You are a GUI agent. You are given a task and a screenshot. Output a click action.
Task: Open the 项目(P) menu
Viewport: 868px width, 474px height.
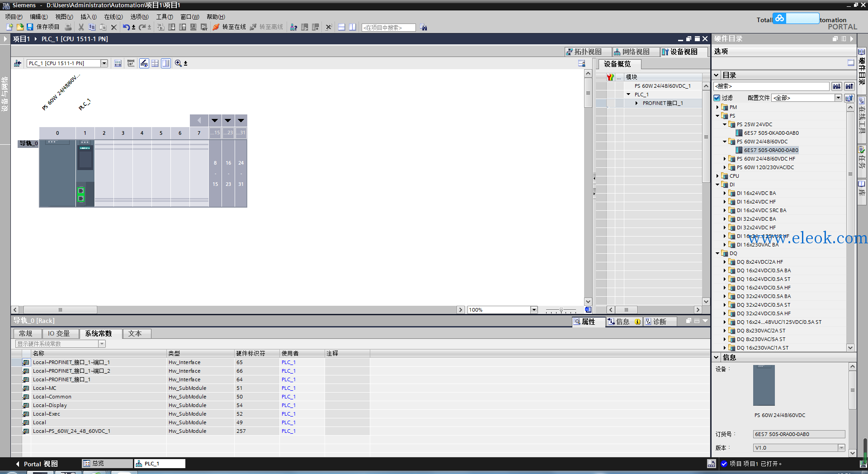pos(14,17)
